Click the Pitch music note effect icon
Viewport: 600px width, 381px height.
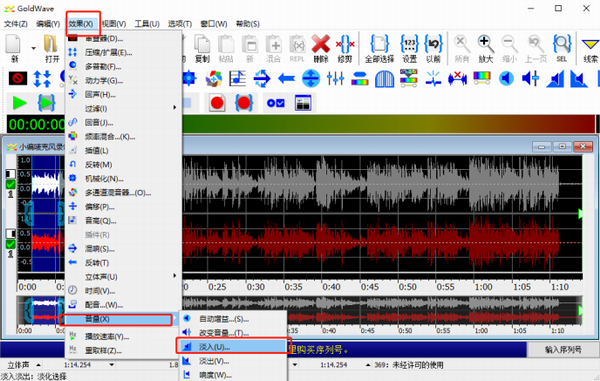coord(238,78)
